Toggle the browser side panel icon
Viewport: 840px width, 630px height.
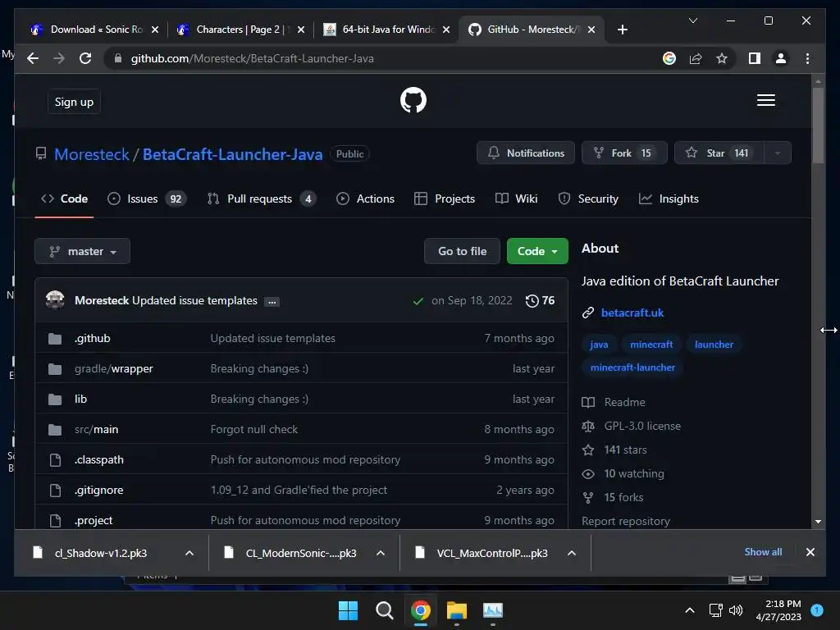tap(755, 58)
